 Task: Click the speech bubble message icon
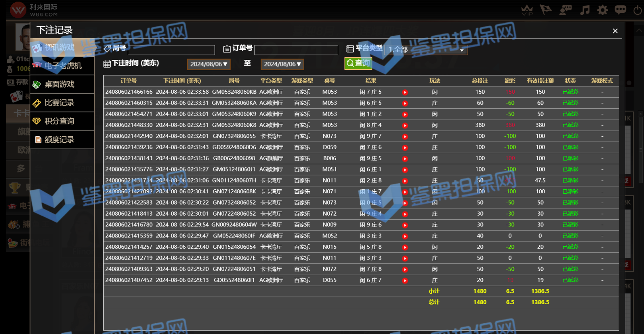tap(620, 10)
